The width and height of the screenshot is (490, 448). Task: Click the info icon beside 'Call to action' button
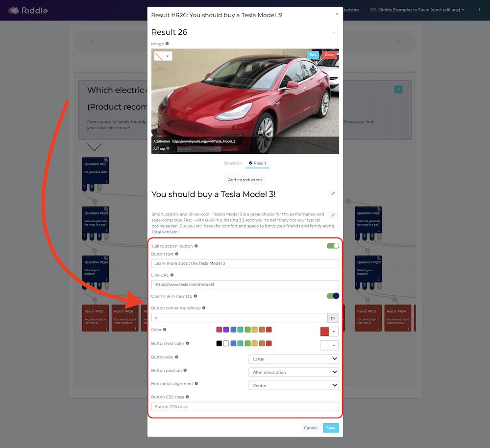tap(196, 246)
